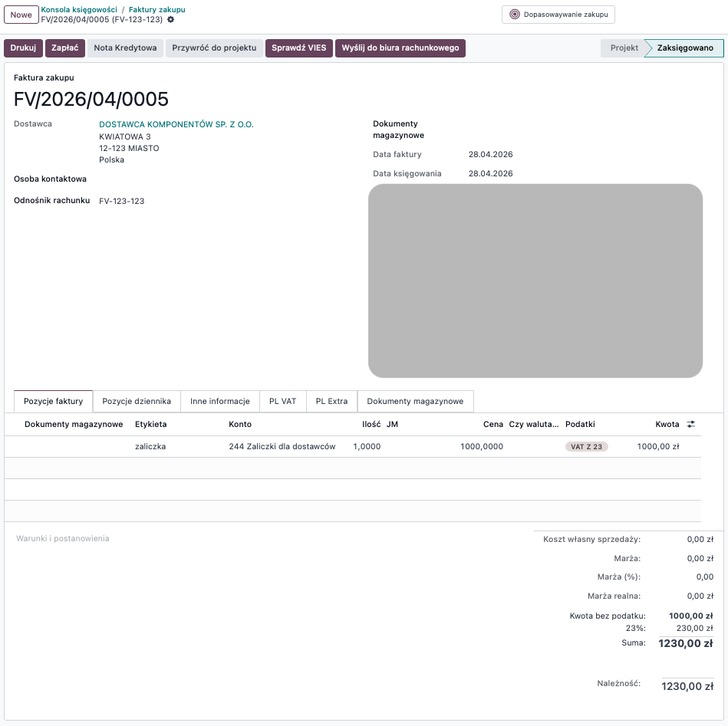
Task: Open the Inne informacje tab
Action: [220, 401]
